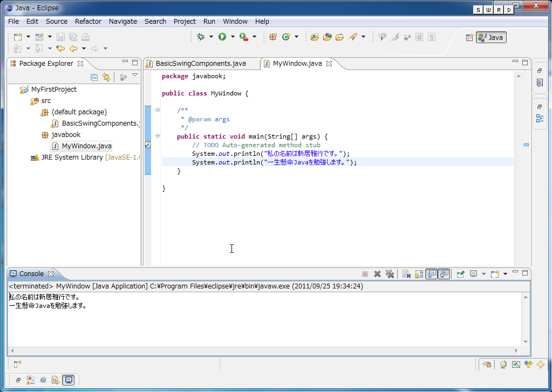Click the Run button in the toolbar
Image resolution: width=552 pixels, height=392 pixels.
point(222,37)
